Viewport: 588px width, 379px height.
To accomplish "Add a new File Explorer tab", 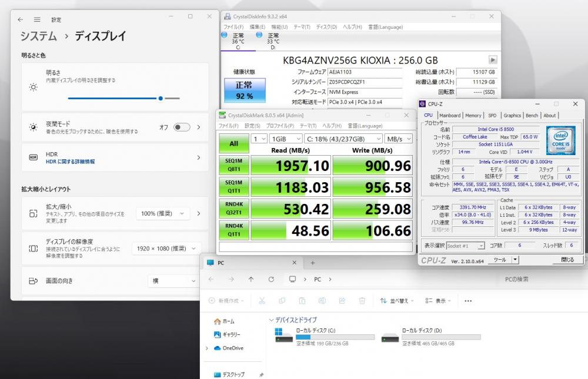I will tap(312, 263).
